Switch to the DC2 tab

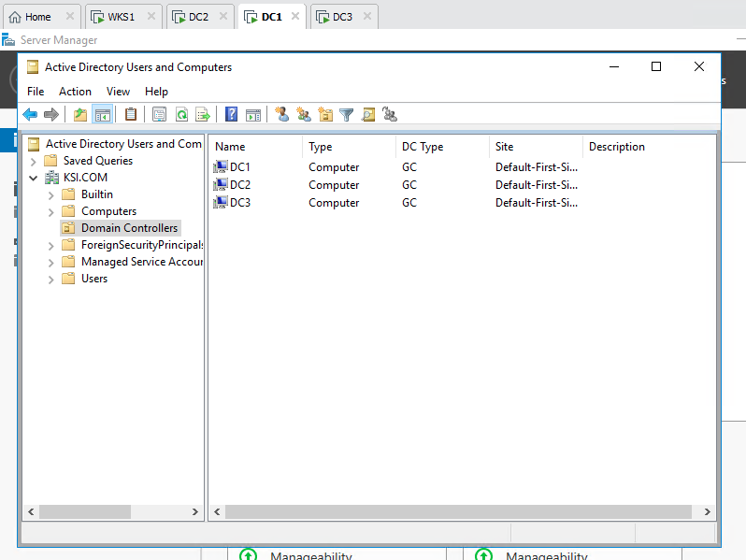click(x=198, y=17)
